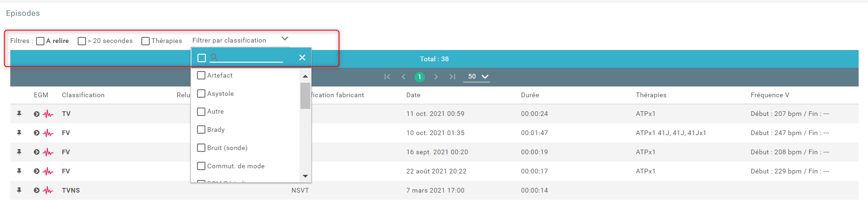Expand arrow icon of the TVNS episode row

point(36,190)
